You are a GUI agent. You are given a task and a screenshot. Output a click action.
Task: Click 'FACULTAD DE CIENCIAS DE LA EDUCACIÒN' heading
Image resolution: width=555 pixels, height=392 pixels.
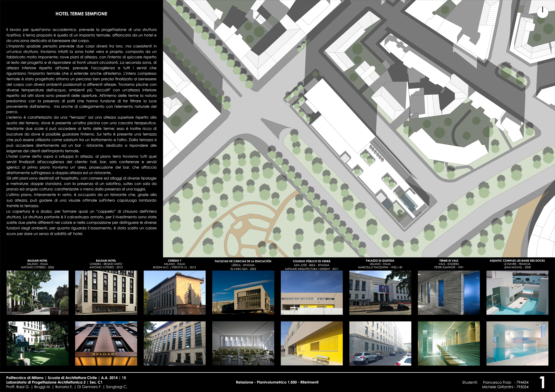(243, 261)
